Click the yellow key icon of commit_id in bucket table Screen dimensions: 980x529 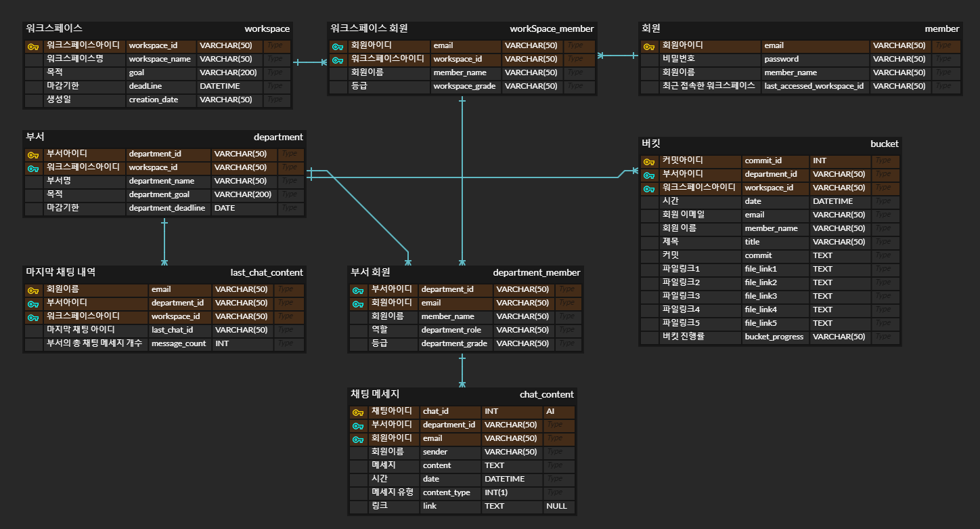pyautogui.click(x=649, y=161)
